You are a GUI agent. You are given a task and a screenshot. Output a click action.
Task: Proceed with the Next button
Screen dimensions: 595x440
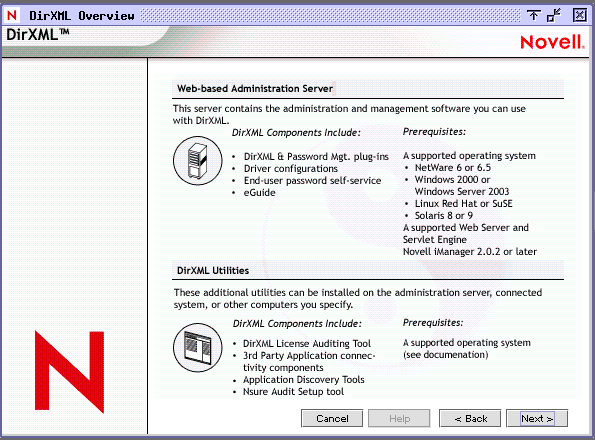coord(537,418)
